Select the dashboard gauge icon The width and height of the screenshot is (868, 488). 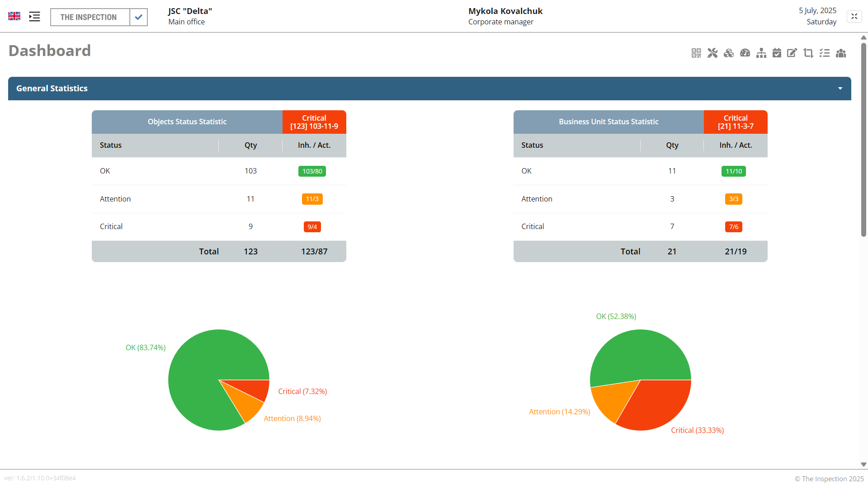click(745, 53)
